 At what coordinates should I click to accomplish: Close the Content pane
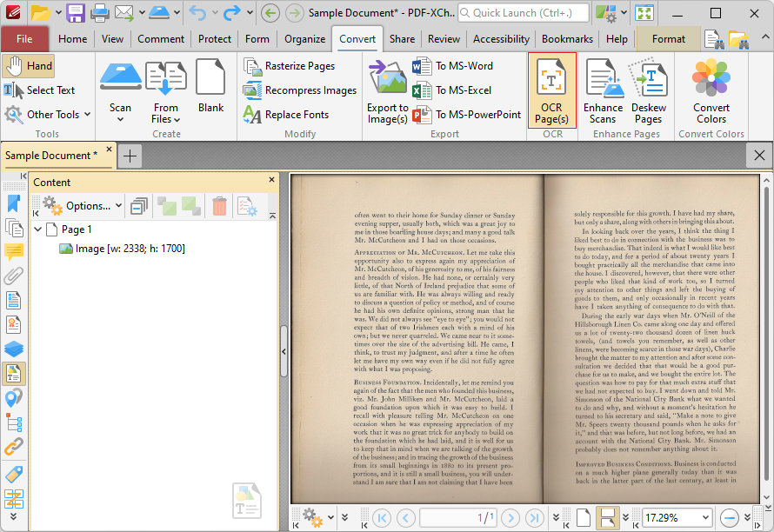click(271, 180)
